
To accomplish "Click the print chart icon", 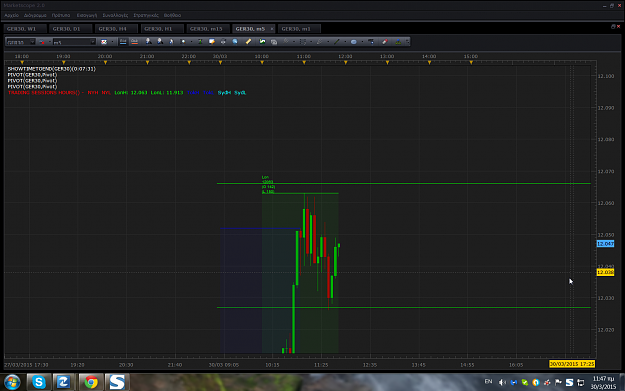I will point(223,41).
